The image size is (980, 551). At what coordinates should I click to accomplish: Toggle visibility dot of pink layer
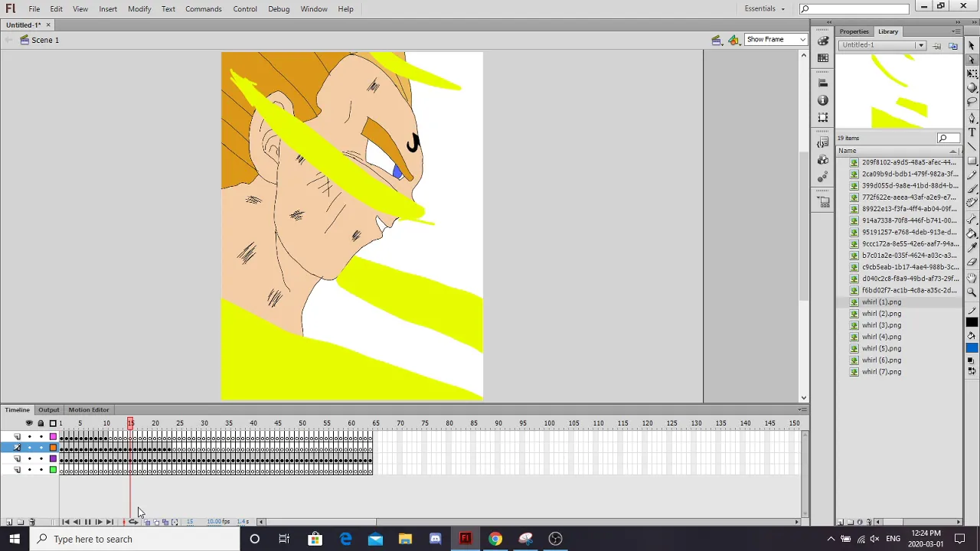[x=29, y=436]
